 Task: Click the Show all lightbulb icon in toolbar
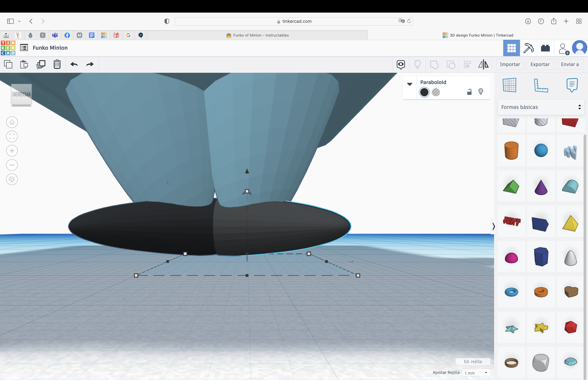click(418, 65)
